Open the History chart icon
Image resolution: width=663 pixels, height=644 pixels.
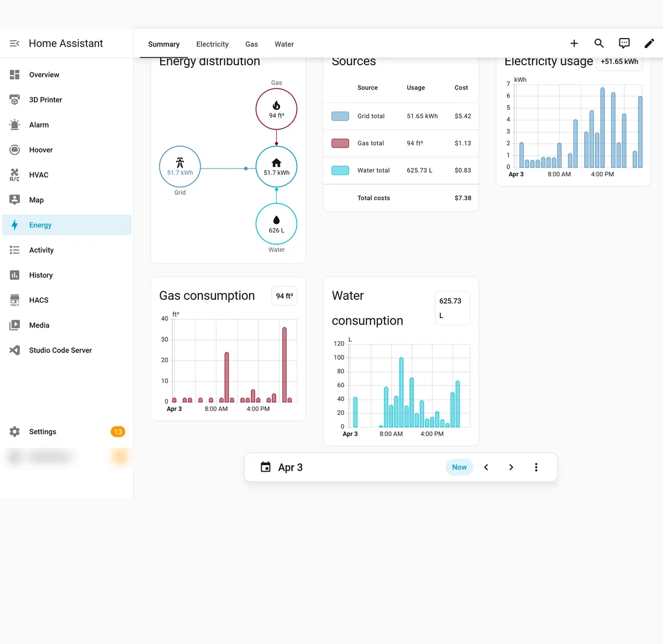pyautogui.click(x=15, y=275)
